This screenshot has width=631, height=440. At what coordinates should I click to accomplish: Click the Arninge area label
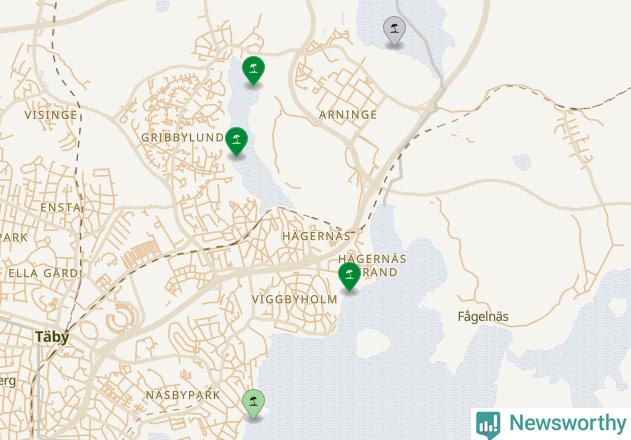point(348,115)
